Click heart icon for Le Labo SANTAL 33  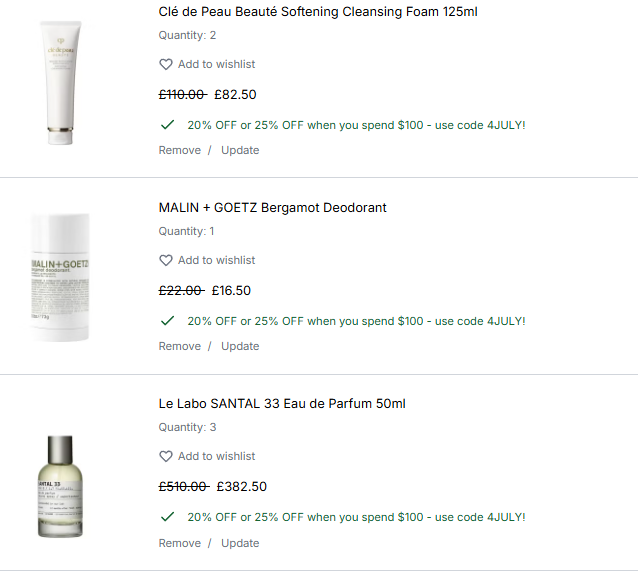click(166, 456)
